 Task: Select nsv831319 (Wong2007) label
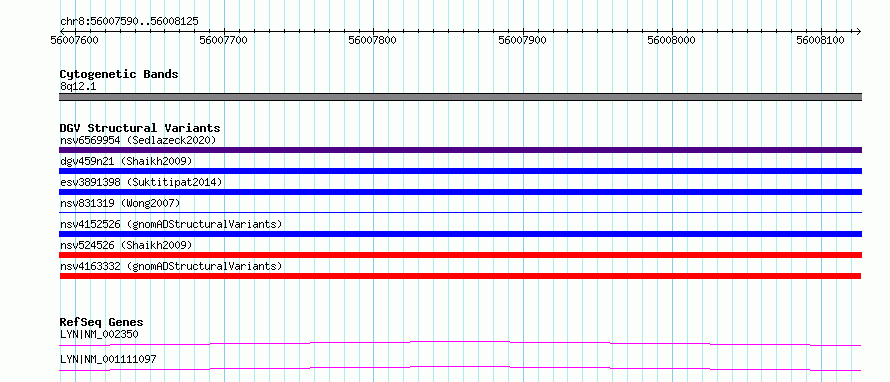[120, 203]
